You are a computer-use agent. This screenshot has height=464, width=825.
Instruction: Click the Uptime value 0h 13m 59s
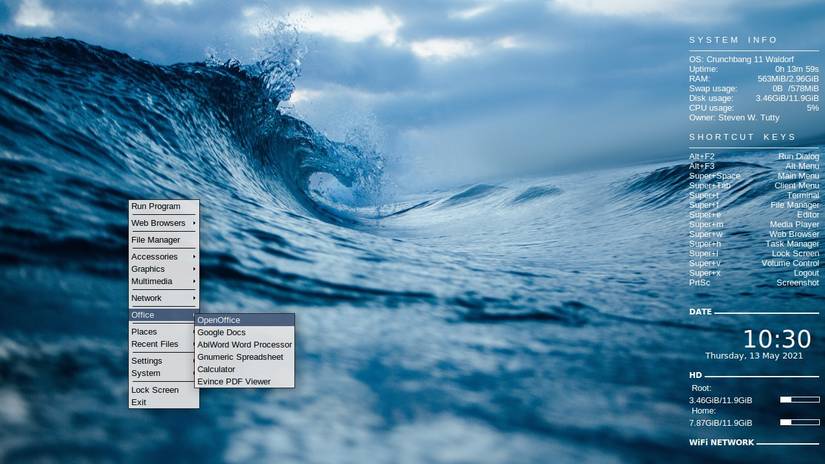coord(797,69)
